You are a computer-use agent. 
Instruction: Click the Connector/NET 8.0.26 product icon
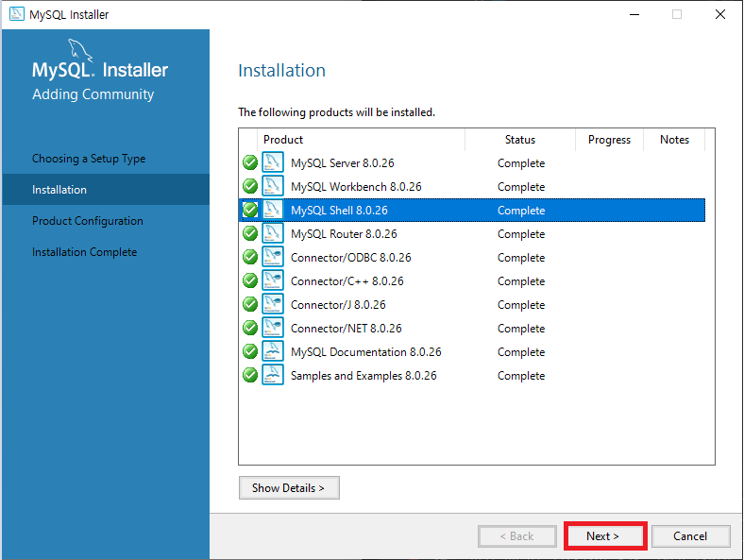(273, 328)
